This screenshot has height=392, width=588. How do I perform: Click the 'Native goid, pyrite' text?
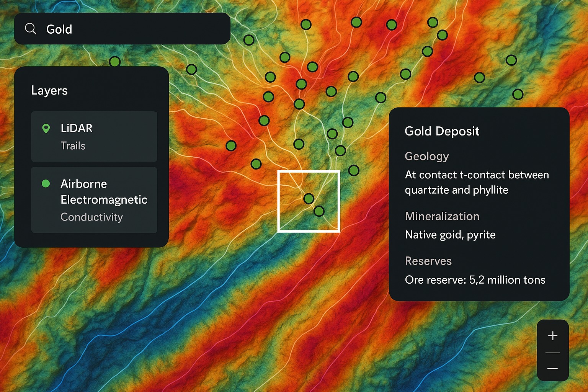[450, 235]
